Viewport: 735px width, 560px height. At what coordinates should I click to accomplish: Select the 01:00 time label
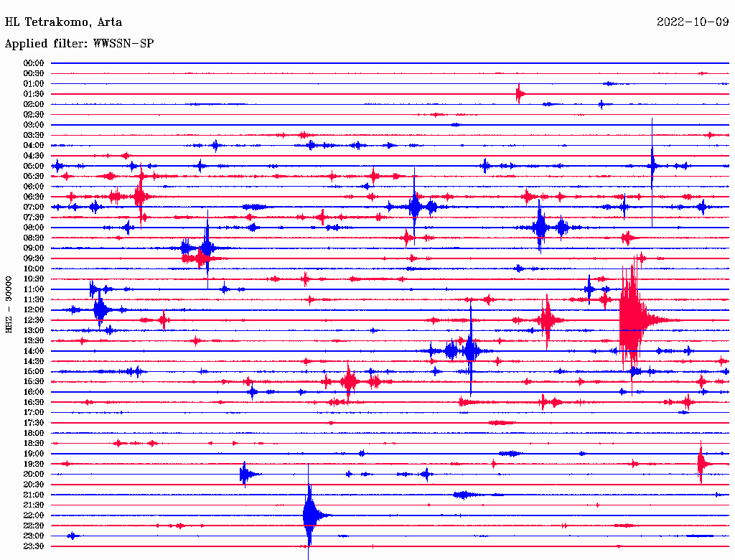(x=34, y=83)
